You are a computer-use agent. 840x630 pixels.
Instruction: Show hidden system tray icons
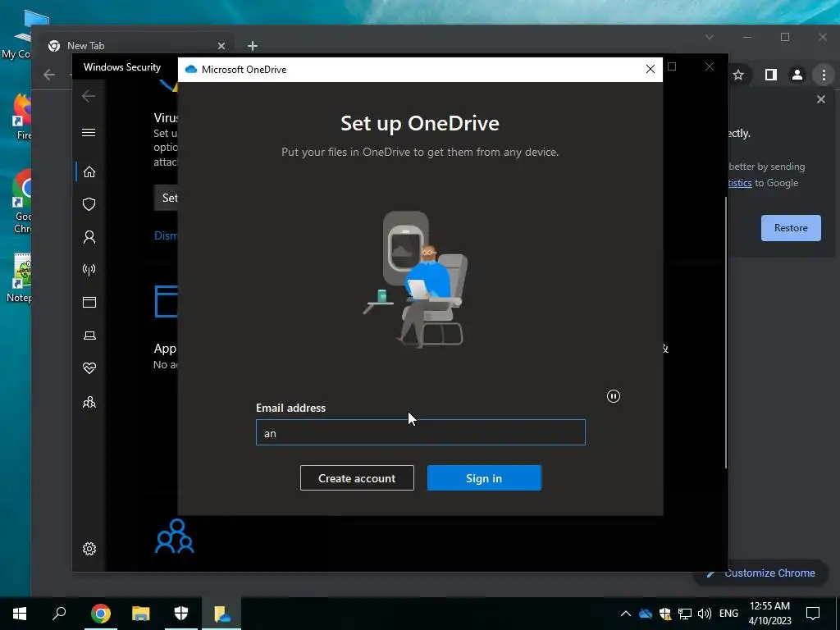click(625, 614)
